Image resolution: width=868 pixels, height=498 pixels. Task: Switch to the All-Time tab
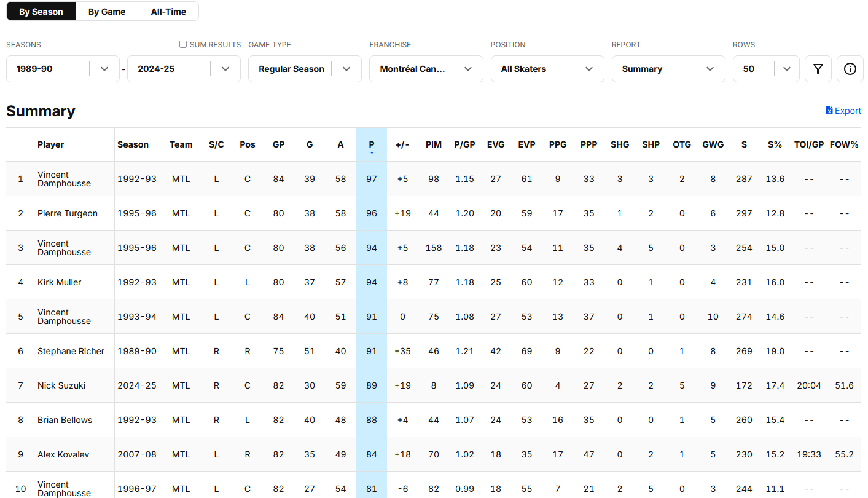coord(168,12)
